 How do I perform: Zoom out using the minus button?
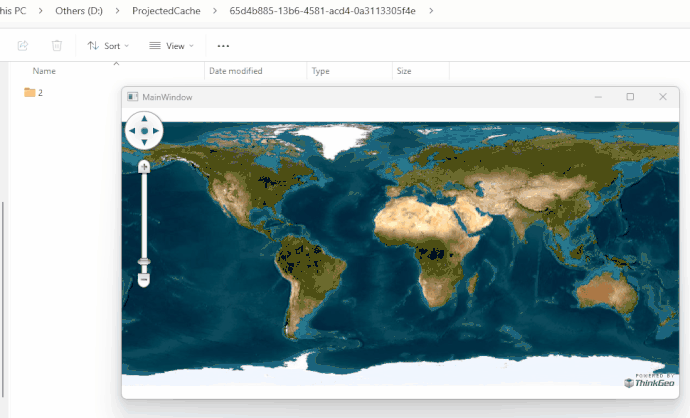click(144, 281)
